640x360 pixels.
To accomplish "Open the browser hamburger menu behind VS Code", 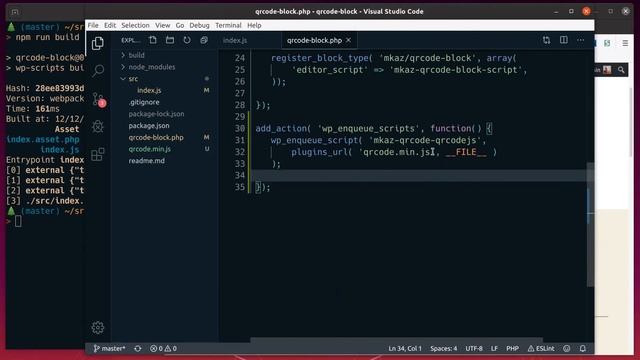I will [625, 43].
